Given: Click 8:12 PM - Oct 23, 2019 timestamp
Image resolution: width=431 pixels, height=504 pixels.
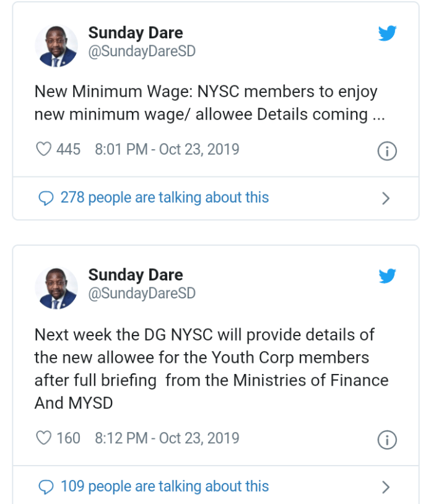Looking at the screenshot, I should (167, 438).
